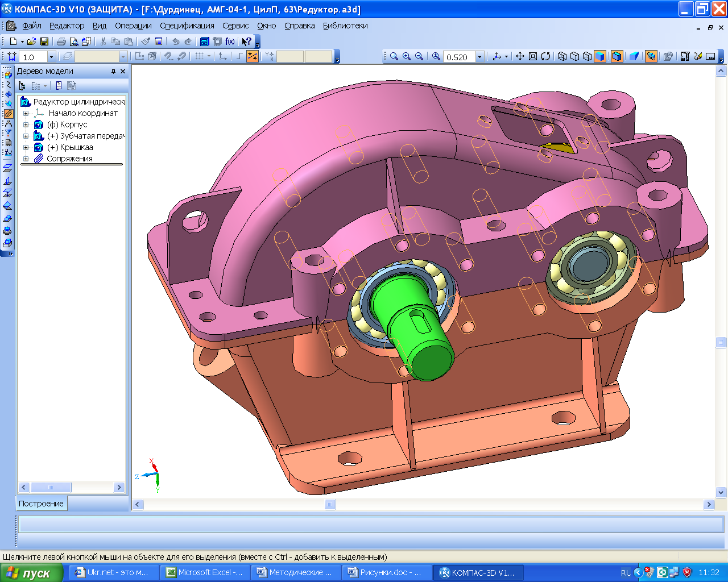Select the Pan (move view) tool

(x=520, y=57)
